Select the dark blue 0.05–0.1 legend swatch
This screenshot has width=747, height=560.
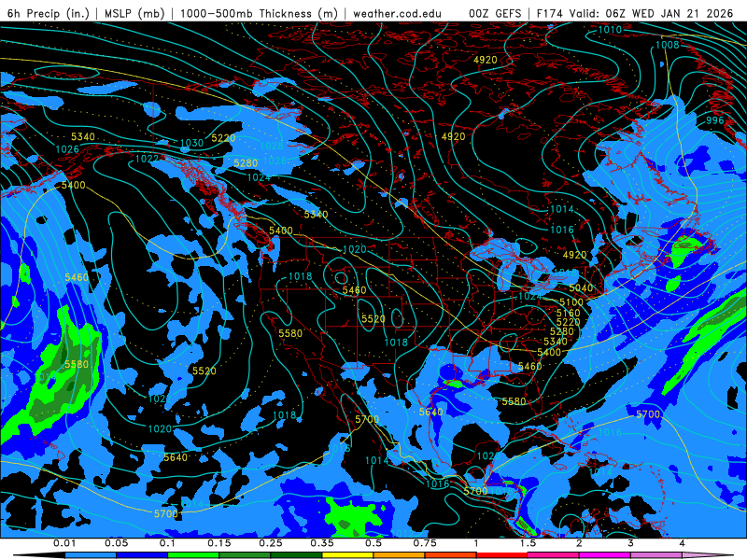click(x=142, y=555)
